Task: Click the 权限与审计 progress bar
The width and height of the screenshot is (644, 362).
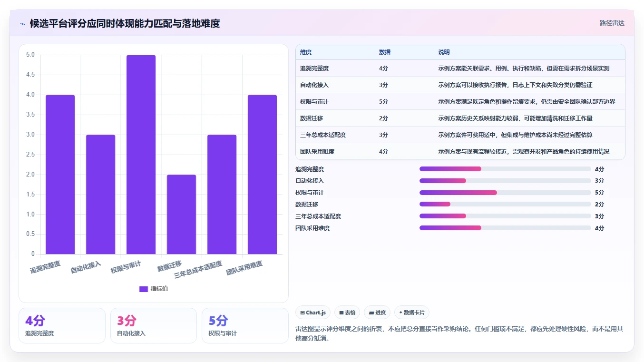Action: point(505,193)
